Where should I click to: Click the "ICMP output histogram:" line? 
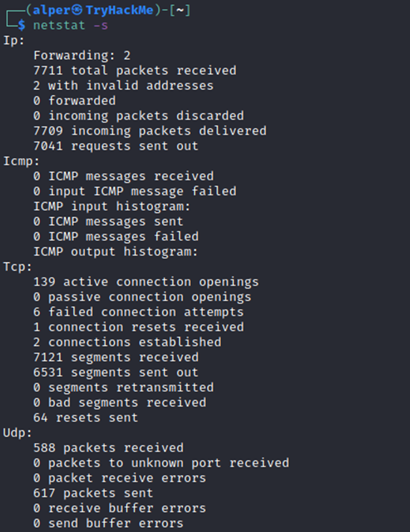[115, 252]
